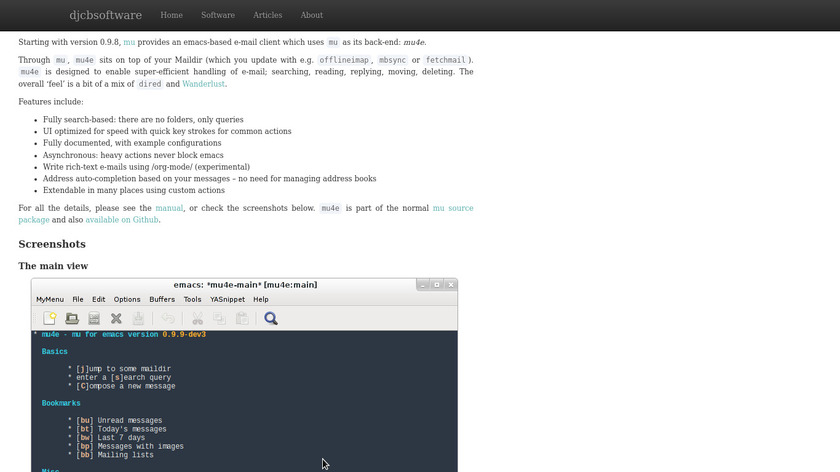Click the 'Basics' section header in emacs
The image size is (840, 472).
point(55,352)
